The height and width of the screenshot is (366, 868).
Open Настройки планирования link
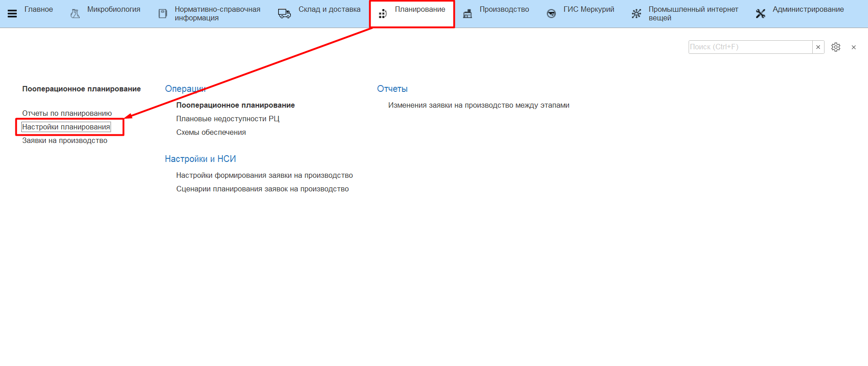click(x=66, y=127)
